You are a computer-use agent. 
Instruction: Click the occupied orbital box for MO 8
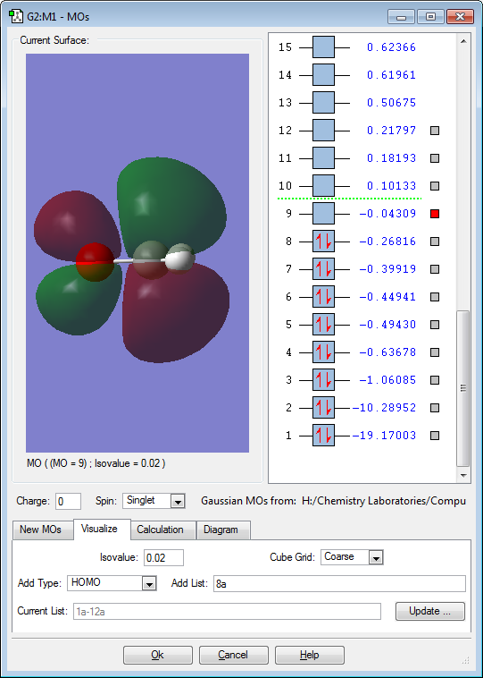(x=323, y=241)
